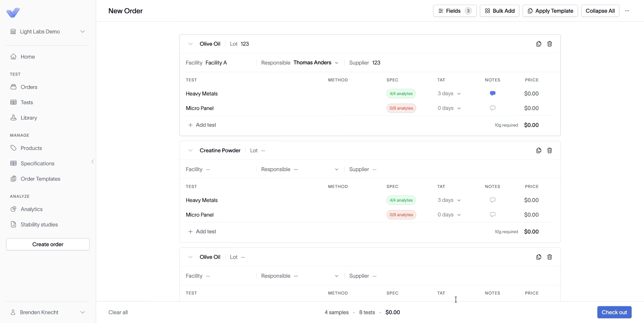644x323 pixels.
Task: Delete the Creatine Powder sample
Action: [x=549, y=150]
